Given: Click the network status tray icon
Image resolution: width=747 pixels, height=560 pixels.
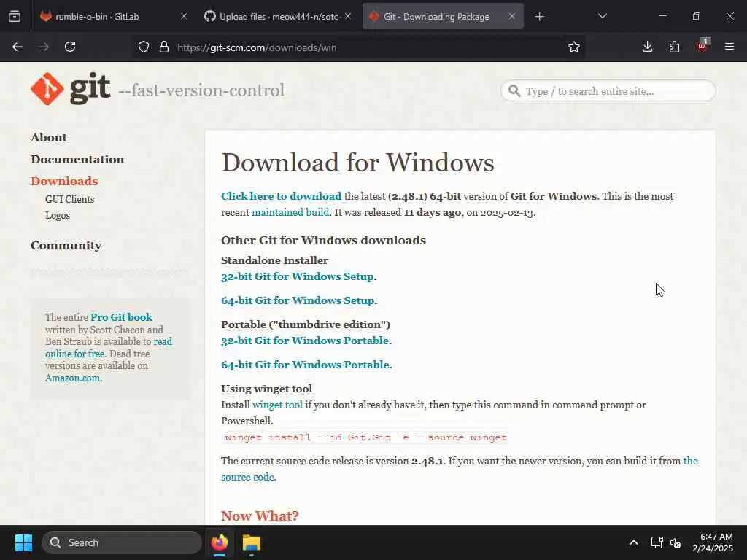Looking at the screenshot, I should click(657, 542).
